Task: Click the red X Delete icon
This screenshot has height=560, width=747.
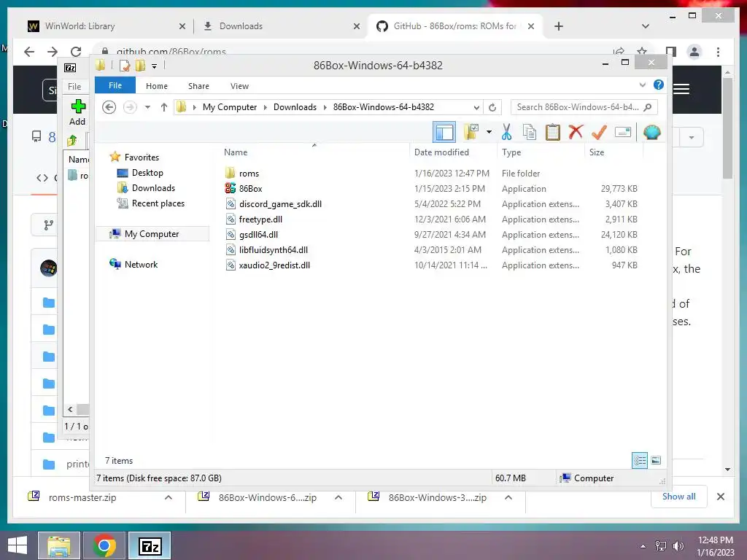Action: (576, 131)
